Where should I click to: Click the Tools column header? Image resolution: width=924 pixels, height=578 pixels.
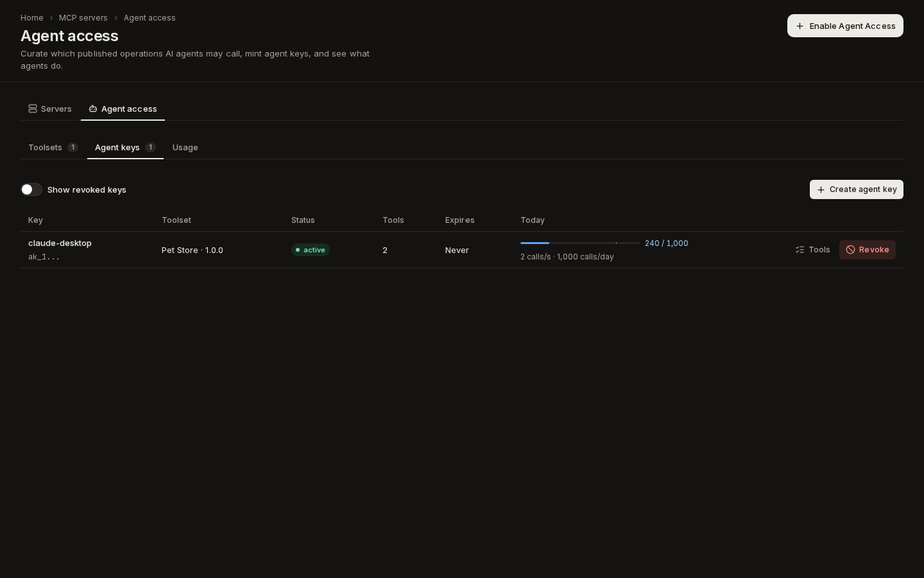[393, 220]
